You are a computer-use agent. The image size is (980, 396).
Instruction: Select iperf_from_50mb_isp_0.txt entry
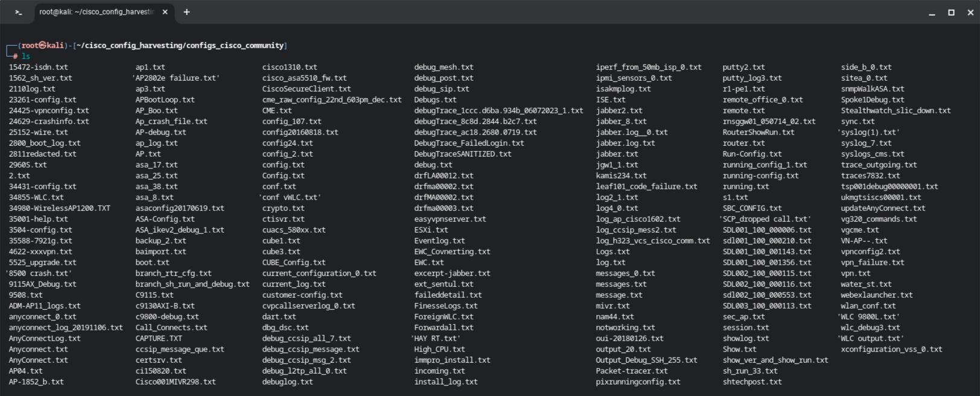(649, 68)
